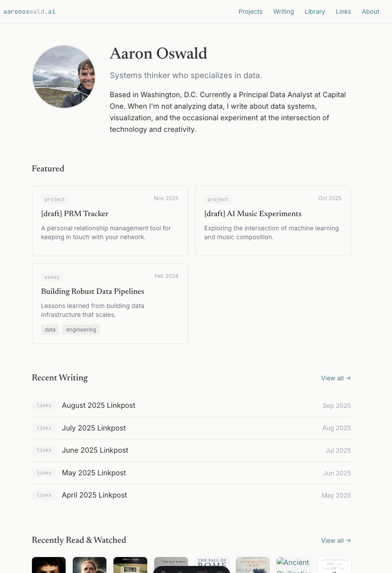Image resolution: width=392 pixels, height=573 pixels.
Task: Click Aaron Oswald's profile photo
Action: pyautogui.click(x=64, y=77)
